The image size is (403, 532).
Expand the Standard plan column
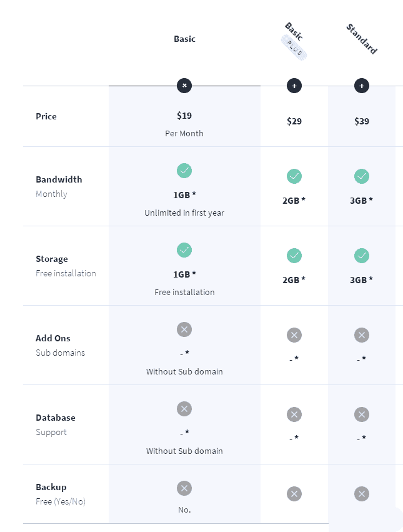(362, 86)
